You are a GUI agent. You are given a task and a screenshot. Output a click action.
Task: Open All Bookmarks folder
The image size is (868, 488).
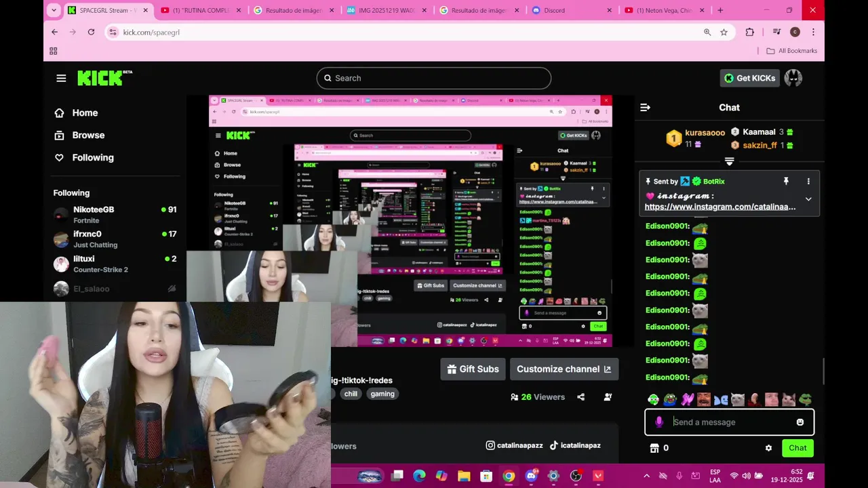pyautogui.click(x=791, y=51)
